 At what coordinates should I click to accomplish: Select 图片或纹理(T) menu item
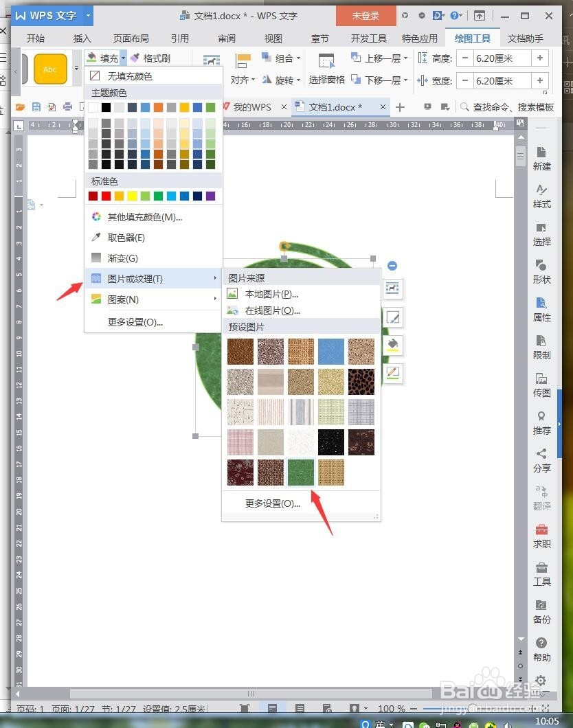point(153,279)
